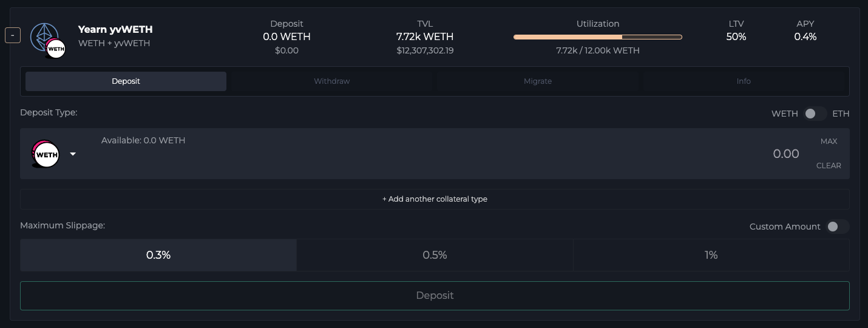Click the Yearn yvWETH vault logo icon

point(47,39)
